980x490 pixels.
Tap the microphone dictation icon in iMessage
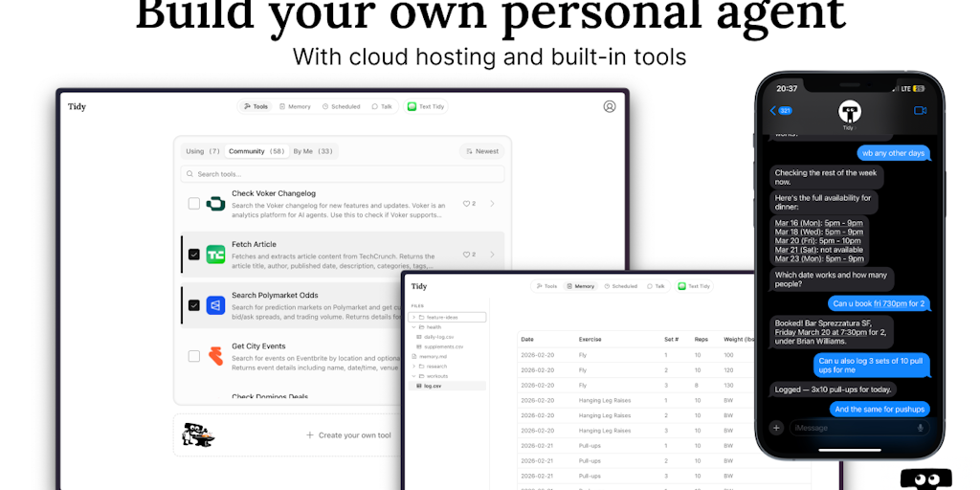pos(920,428)
